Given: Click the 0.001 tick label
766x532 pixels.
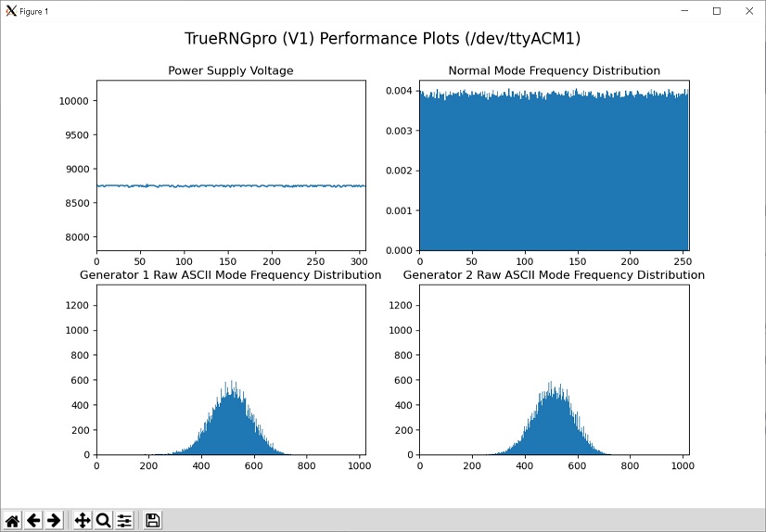Looking at the screenshot, I should 399,210.
